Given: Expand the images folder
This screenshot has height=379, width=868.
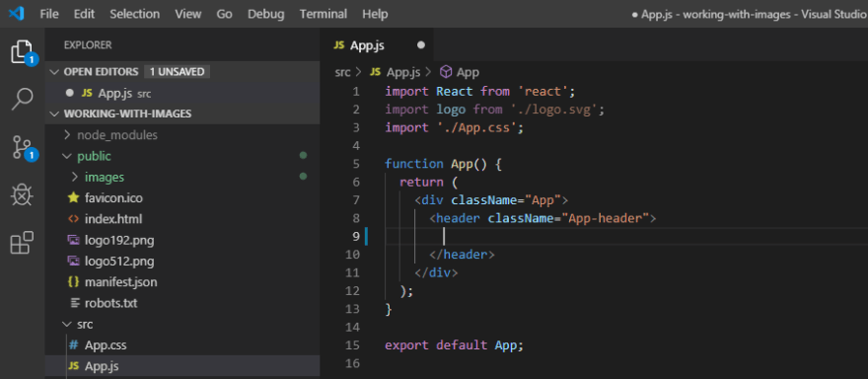Looking at the screenshot, I should [x=75, y=178].
